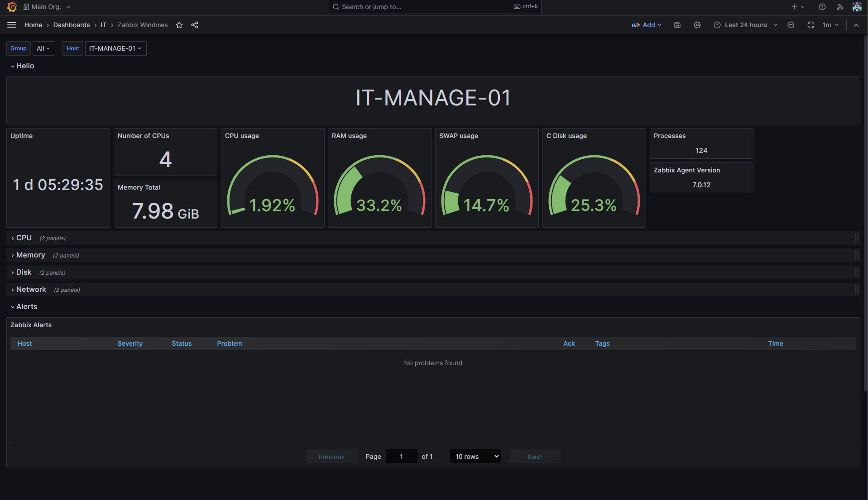Click the Memory Total panel title

point(139,187)
